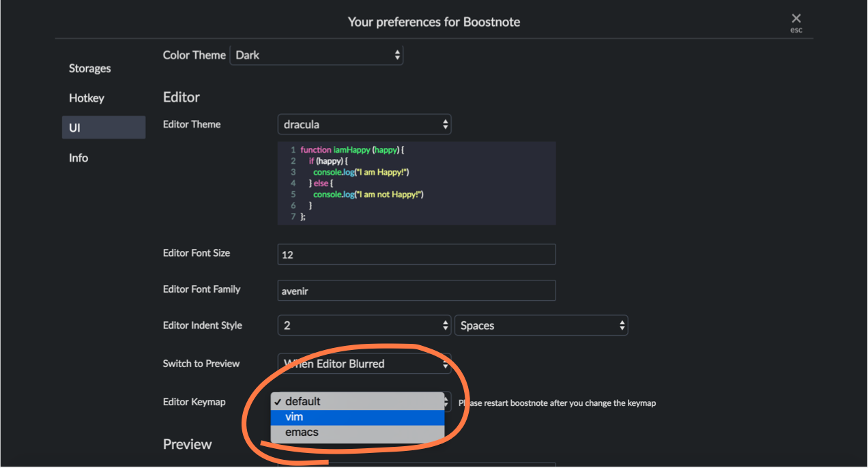The height and width of the screenshot is (468, 868).
Task: Click the Editor Font Size input field
Action: coord(416,254)
